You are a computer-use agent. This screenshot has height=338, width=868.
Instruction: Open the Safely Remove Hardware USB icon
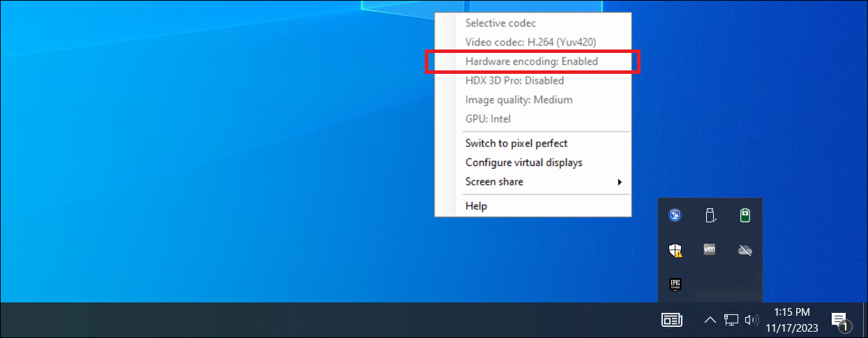[710, 215]
